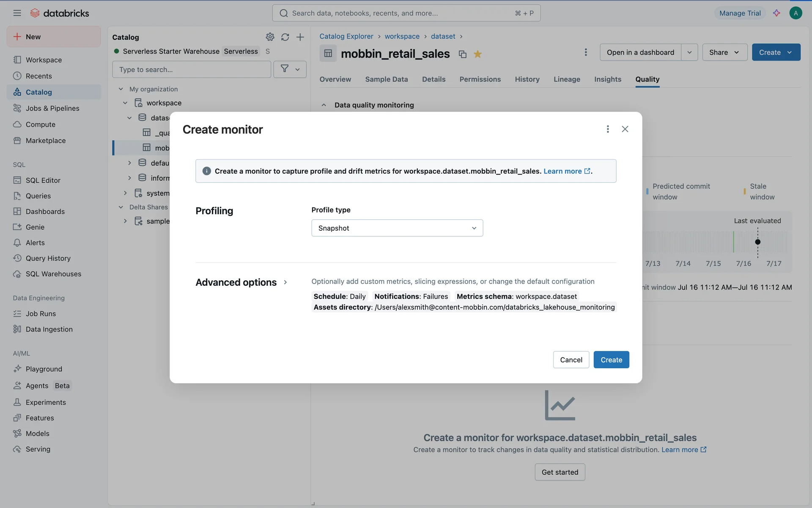Click the Last evaluated timeline marker

click(x=758, y=242)
